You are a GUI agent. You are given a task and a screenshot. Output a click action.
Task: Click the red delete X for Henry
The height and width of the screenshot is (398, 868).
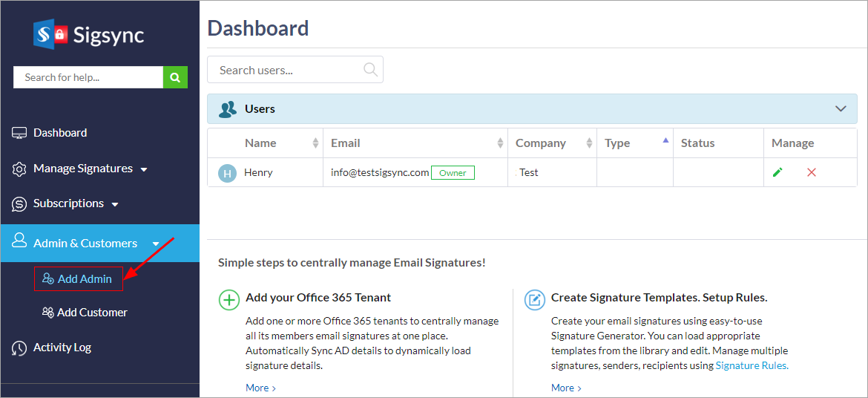[811, 172]
